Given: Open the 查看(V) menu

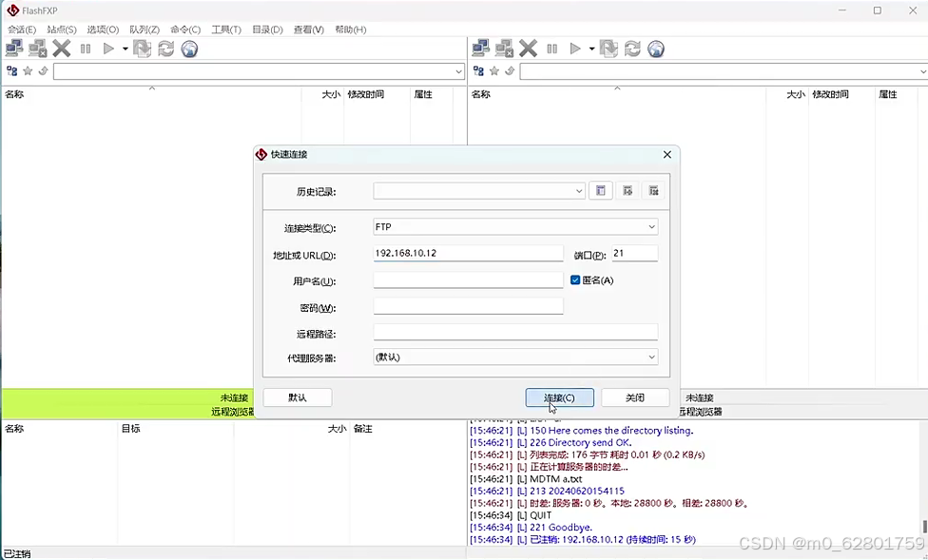Looking at the screenshot, I should [x=309, y=29].
